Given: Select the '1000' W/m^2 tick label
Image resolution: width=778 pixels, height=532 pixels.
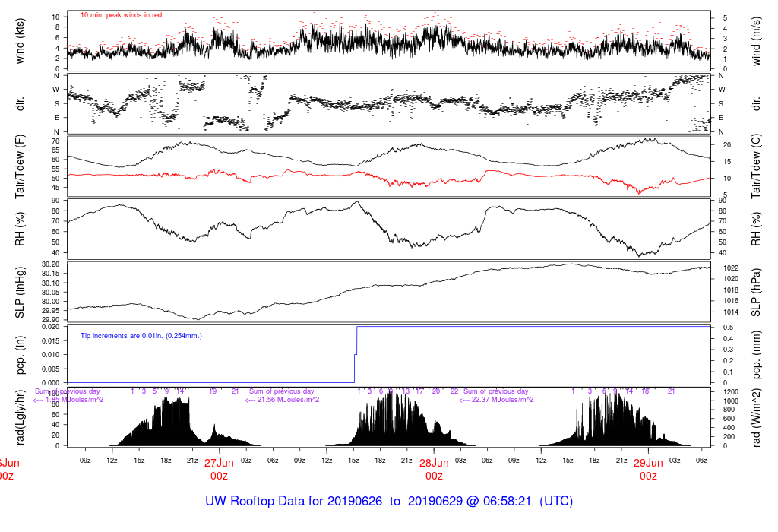Looking at the screenshot, I should pyautogui.click(x=731, y=401).
